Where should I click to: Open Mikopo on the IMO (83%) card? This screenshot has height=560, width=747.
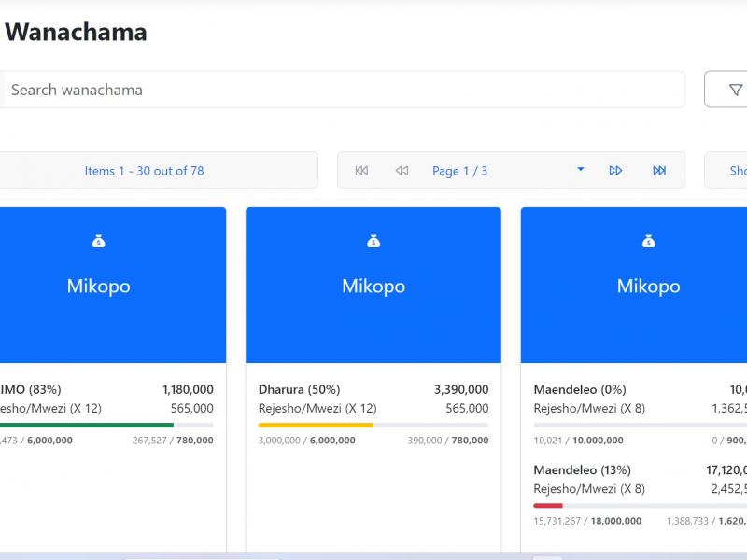[99, 287]
